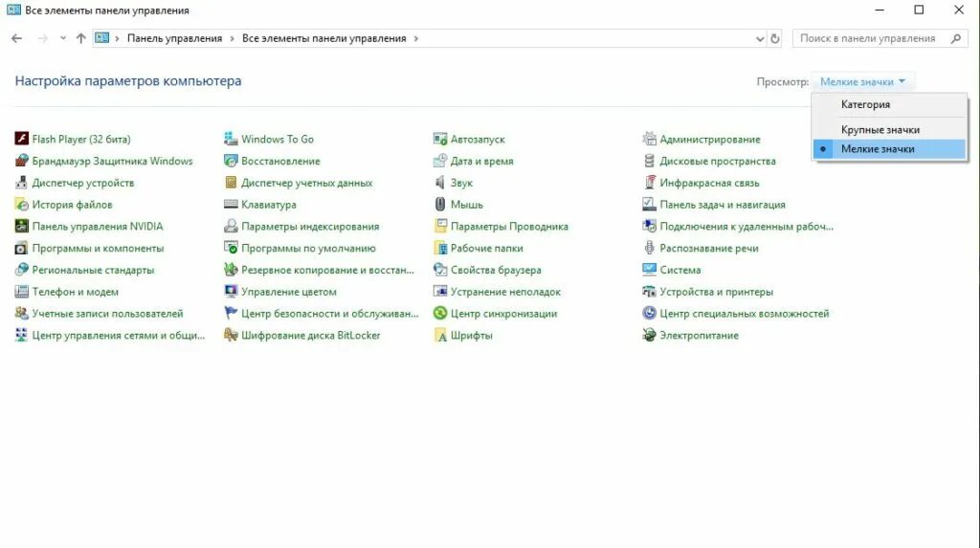Open Инфракрасная связь link text
980x548 pixels.
coord(709,183)
